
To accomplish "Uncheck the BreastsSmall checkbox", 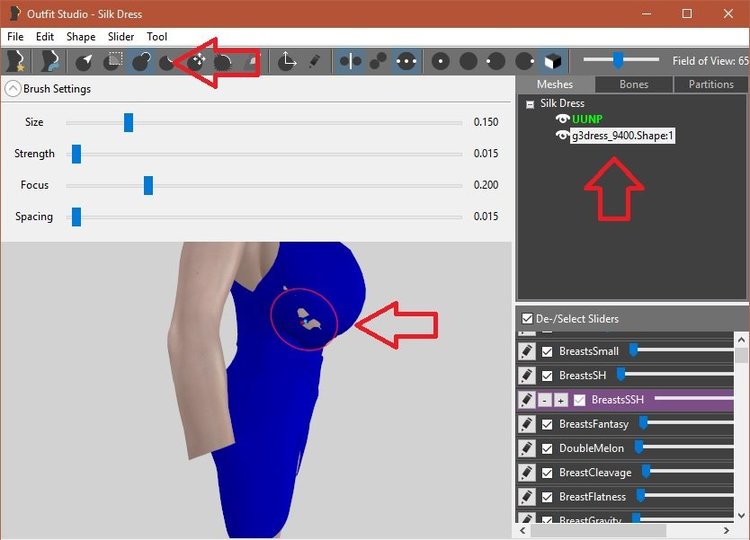I will point(547,352).
